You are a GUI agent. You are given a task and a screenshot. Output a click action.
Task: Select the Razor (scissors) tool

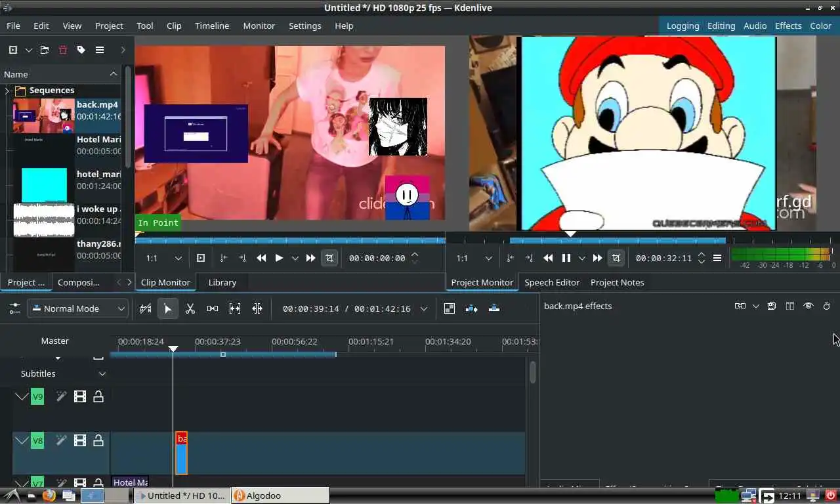(x=190, y=308)
